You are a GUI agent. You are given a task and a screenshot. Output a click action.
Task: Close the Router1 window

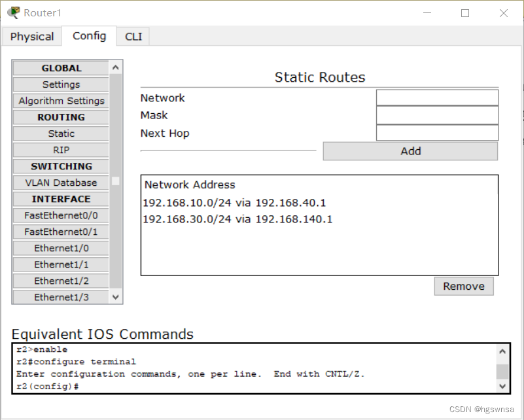click(504, 13)
